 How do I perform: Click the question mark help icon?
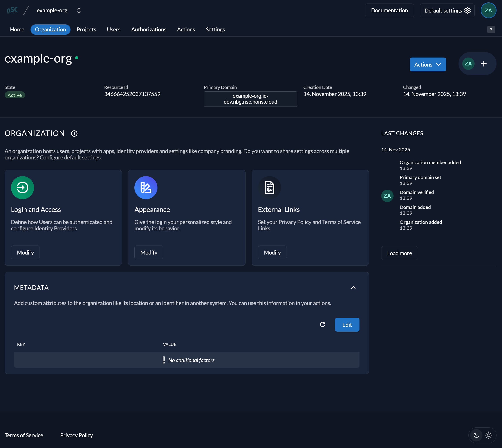[491, 30]
